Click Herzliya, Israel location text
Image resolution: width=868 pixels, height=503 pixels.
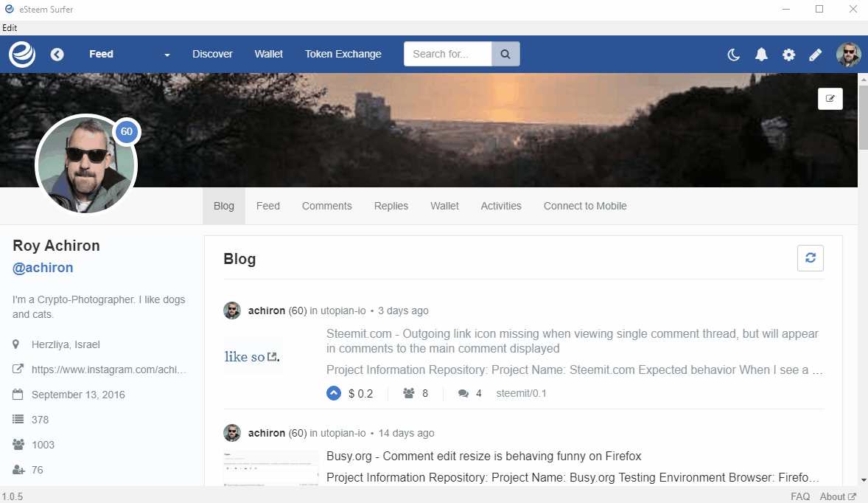66,344
